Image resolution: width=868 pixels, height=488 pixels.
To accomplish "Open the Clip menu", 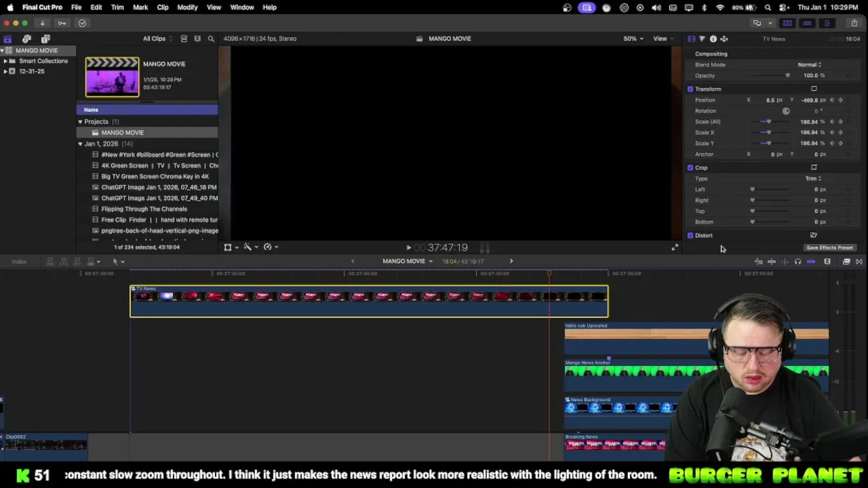I will (163, 7).
